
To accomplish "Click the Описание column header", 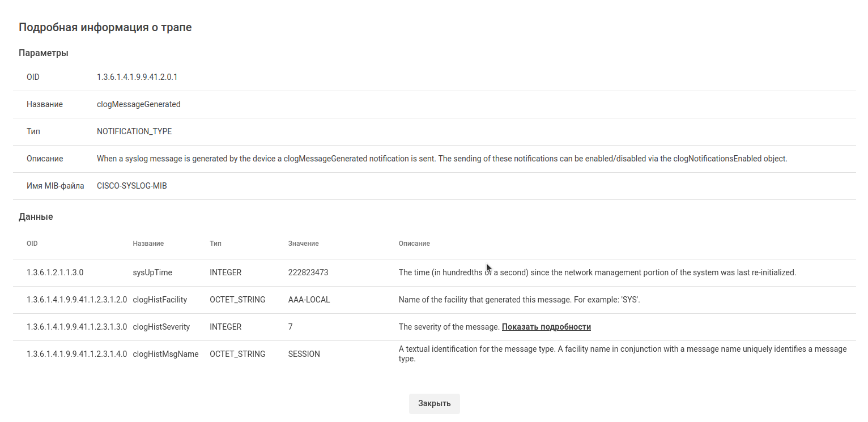I will 414,244.
